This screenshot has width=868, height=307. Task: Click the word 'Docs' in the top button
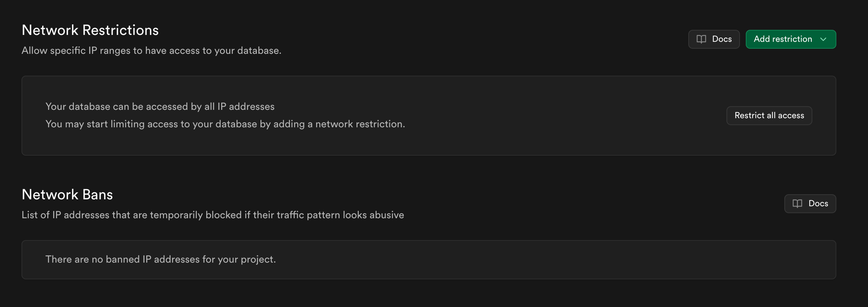click(x=722, y=39)
